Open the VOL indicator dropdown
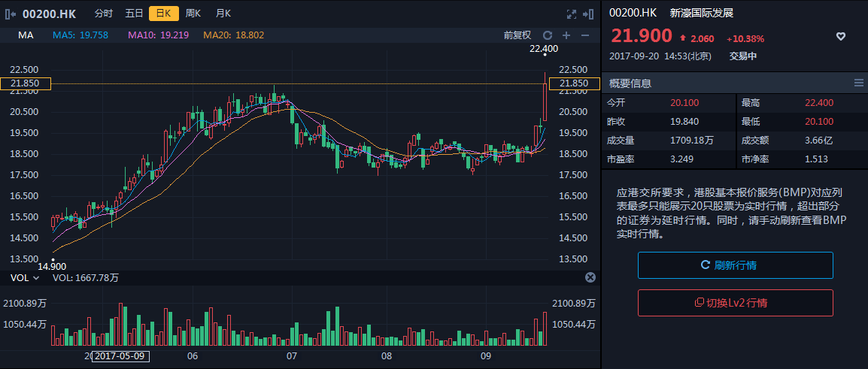The width and height of the screenshot is (868, 369). pyautogui.click(x=25, y=278)
